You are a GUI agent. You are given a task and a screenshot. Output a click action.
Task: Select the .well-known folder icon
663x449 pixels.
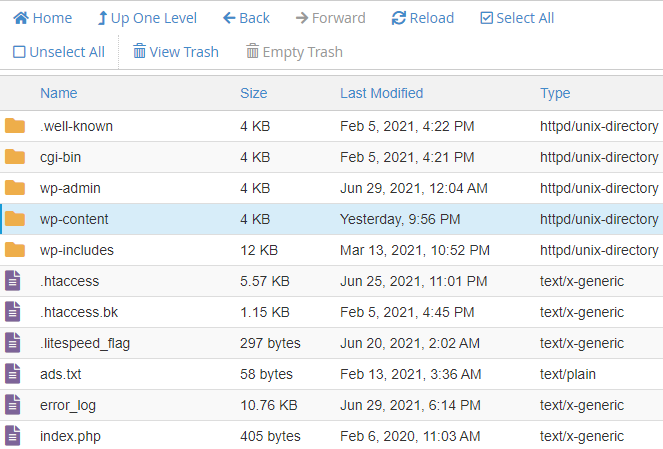tap(15, 126)
